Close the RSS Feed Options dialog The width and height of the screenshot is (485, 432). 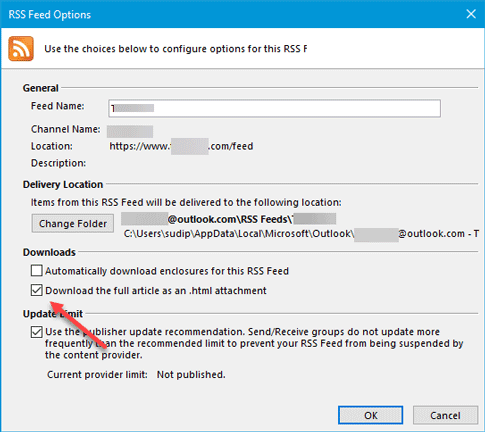tap(471, 14)
